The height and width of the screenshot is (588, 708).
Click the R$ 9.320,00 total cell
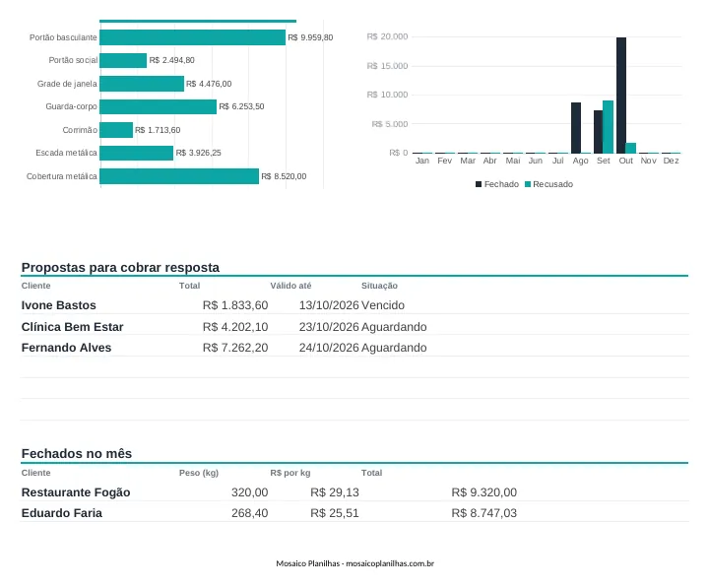[x=484, y=492]
